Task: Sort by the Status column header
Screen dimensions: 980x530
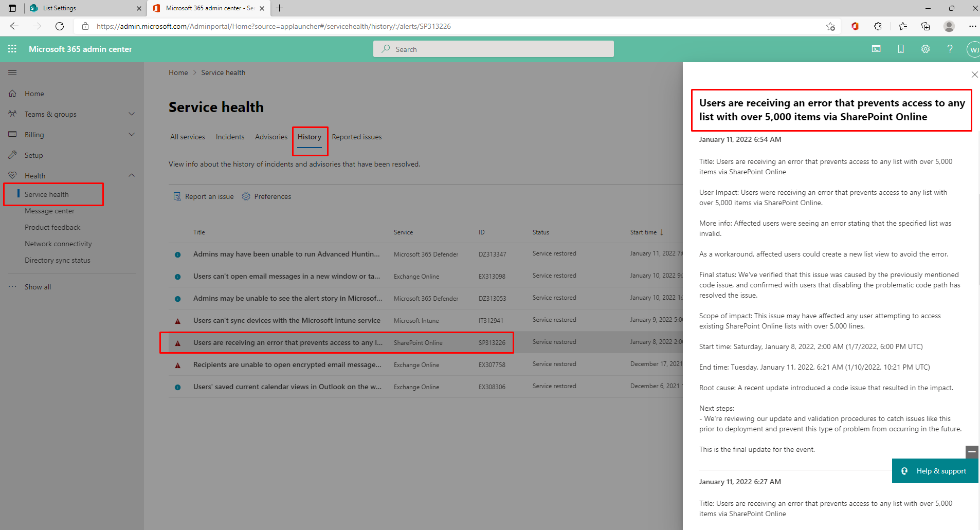Action: (x=541, y=232)
